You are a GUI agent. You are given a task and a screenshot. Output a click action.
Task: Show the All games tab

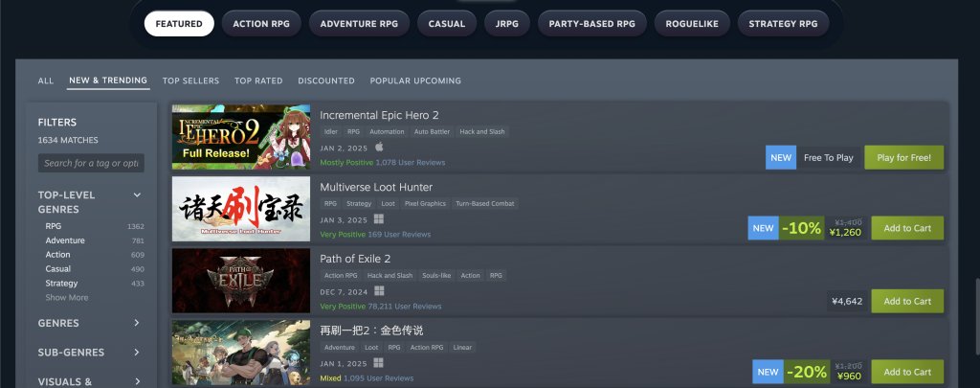(46, 80)
